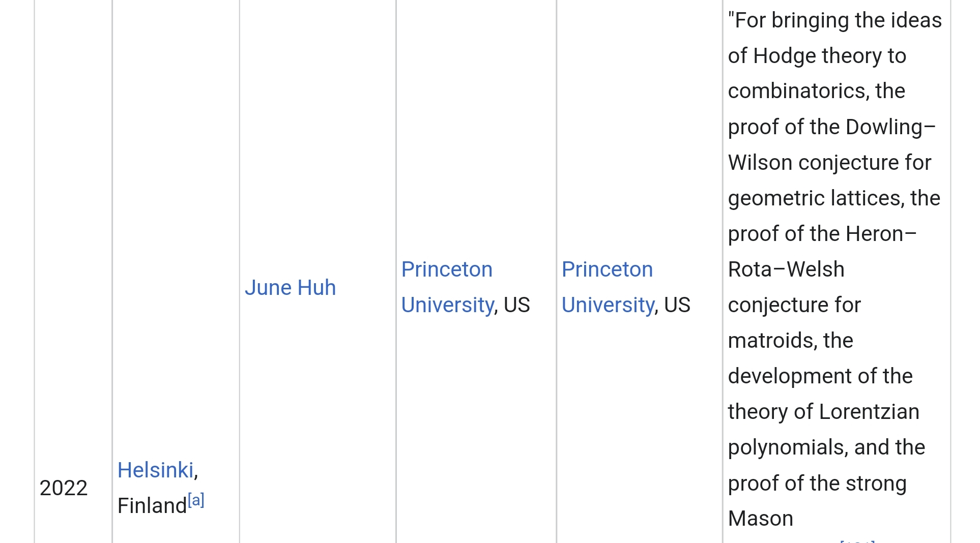Open the June Huh article link
Image resolution: width=980 pixels, height=543 pixels.
[x=290, y=288]
